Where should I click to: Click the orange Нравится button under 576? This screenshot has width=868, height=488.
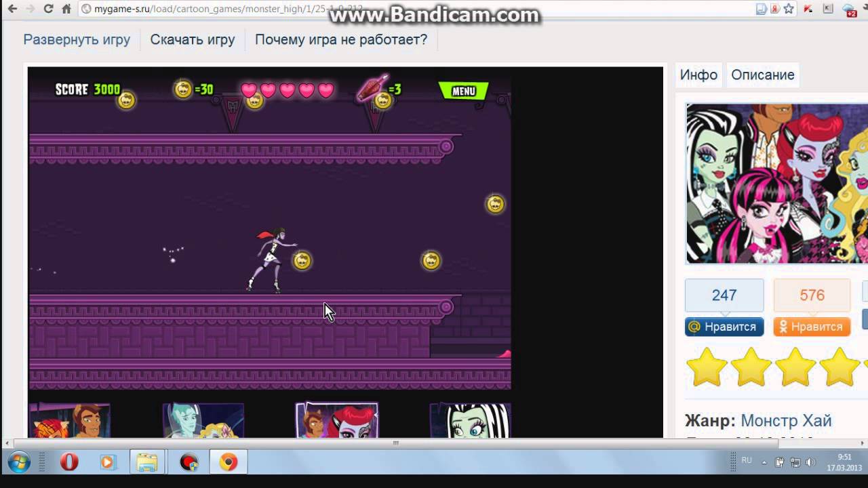pos(812,327)
